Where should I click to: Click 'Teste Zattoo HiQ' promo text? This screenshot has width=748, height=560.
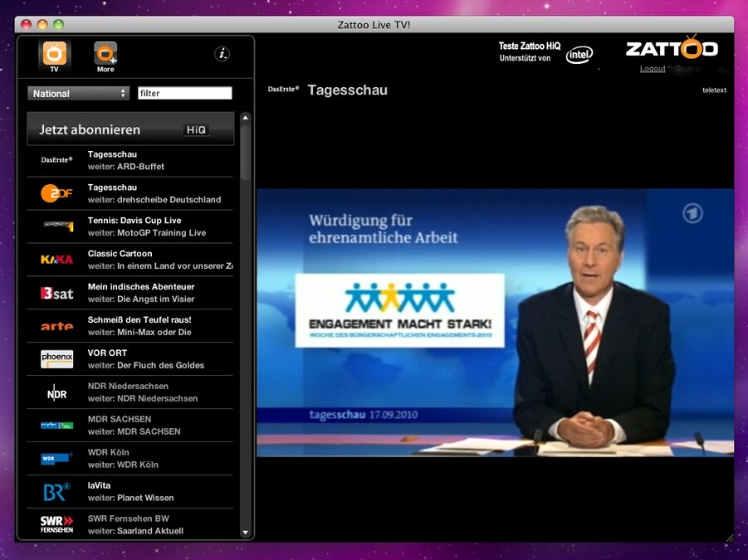tap(530, 46)
